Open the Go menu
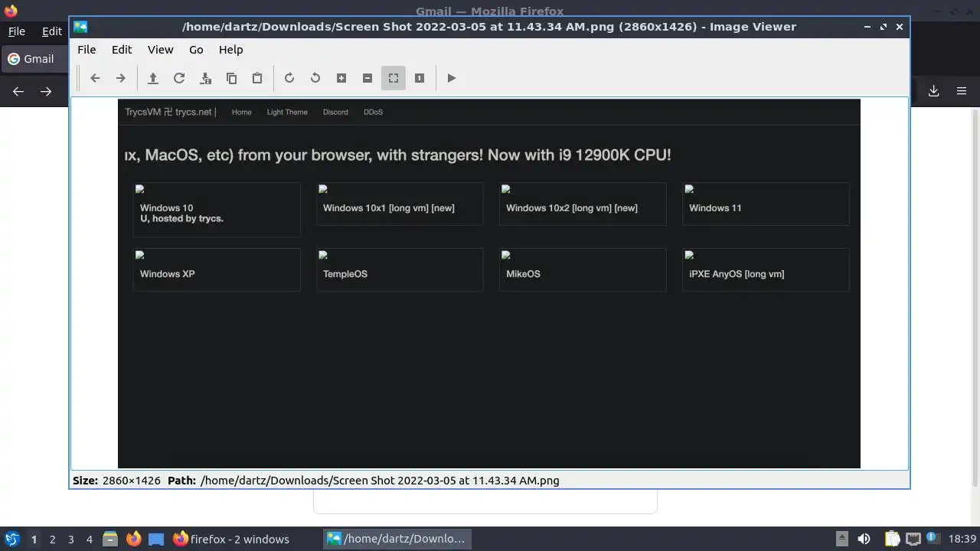Image resolution: width=980 pixels, height=551 pixels. pos(196,50)
